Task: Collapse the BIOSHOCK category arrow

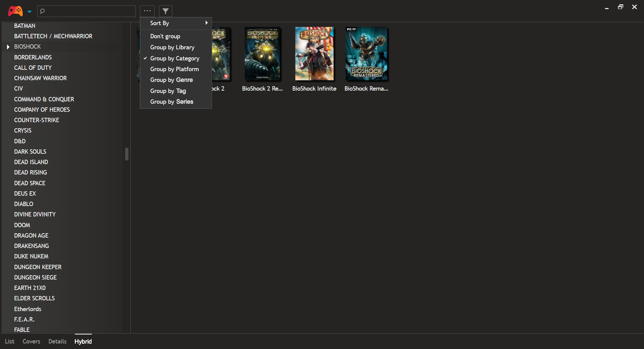Action: (x=8, y=47)
